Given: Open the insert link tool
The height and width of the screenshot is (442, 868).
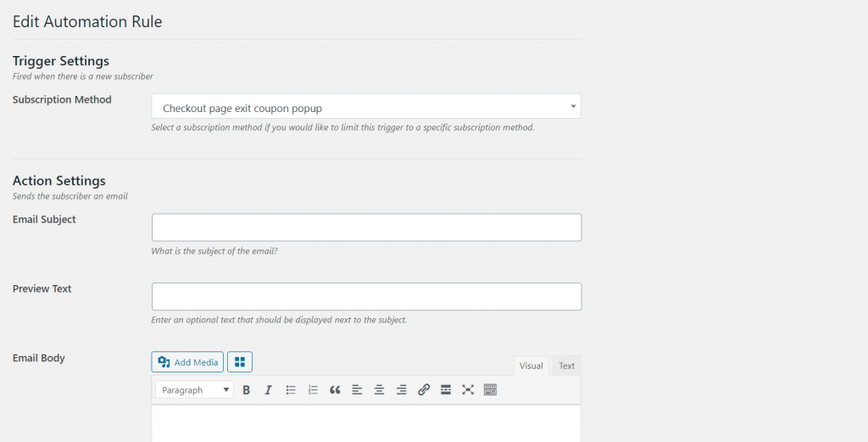Looking at the screenshot, I should (424, 390).
